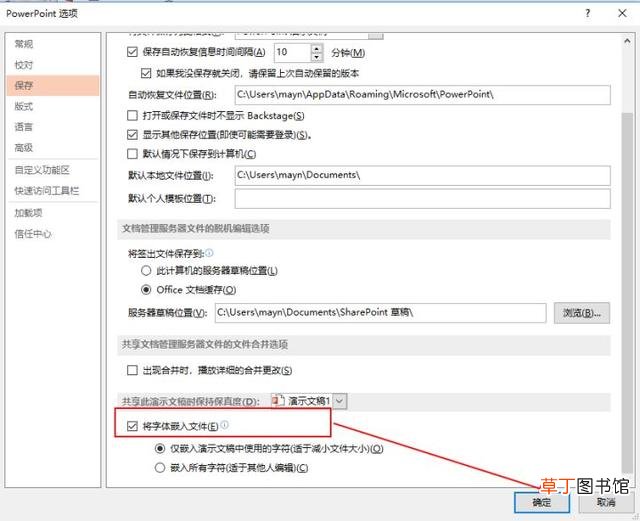Click the 默认个人模板位置 empty field

coord(422,198)
